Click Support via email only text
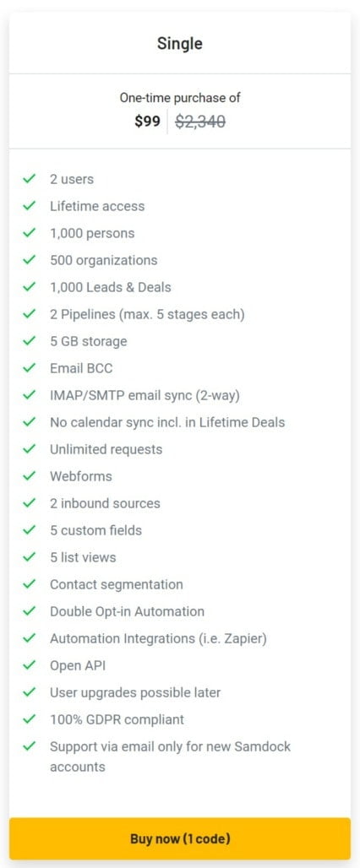Viewport: 360px width, 868px height. coord(170,757)
